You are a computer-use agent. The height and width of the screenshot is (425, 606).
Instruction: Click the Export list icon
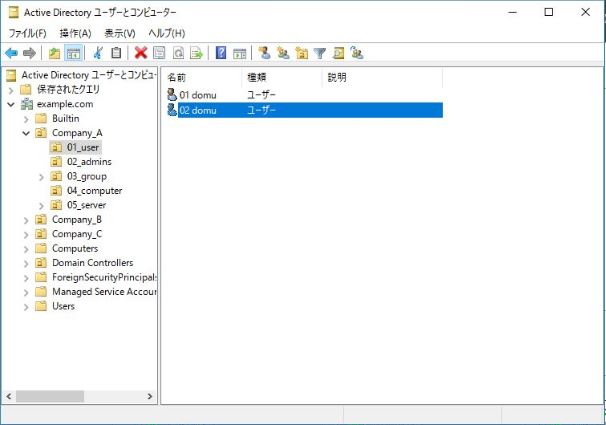196,53
